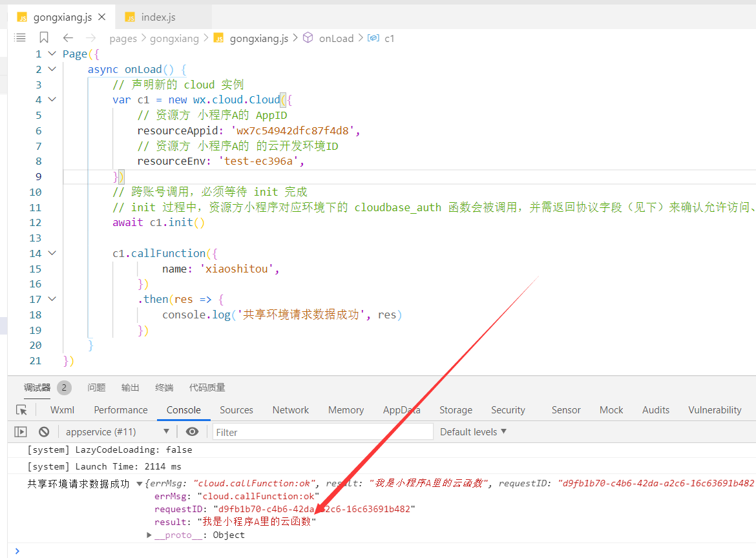This screenshot has height=558, width=756.
Task: Select the gongxiang.js editor tab
Action: pos(61,17)
